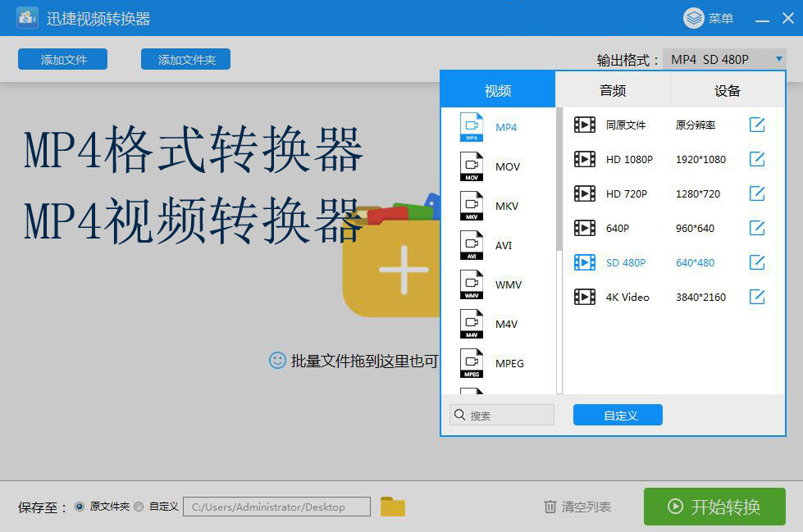The image size is (803, 532).
Task: Click the M4V format file icon
Action: tap(471, 324)
